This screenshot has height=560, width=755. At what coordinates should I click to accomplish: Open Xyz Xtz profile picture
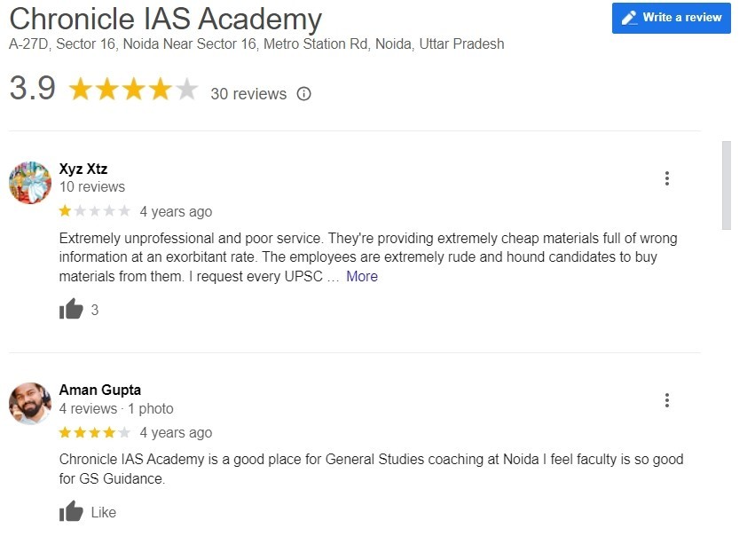pyautogui.click(x=30, y=183)
